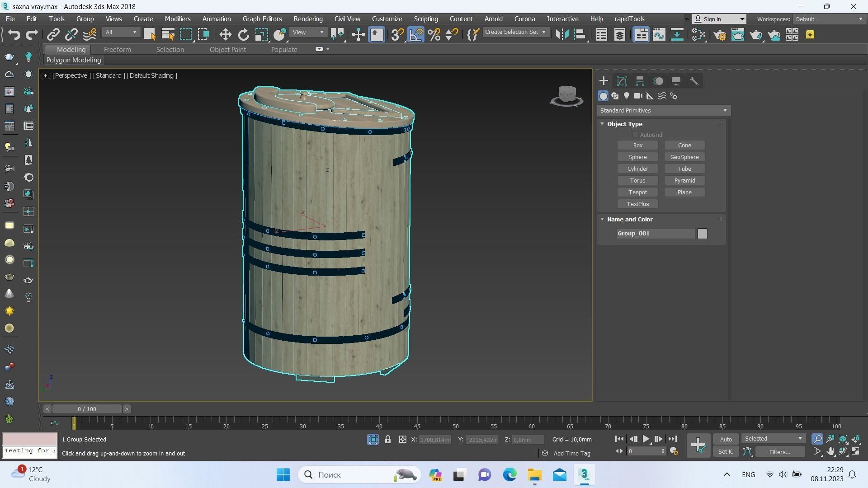Toggle the 3D Snaps button
The image size is (868, 488).
pos(397,35)
